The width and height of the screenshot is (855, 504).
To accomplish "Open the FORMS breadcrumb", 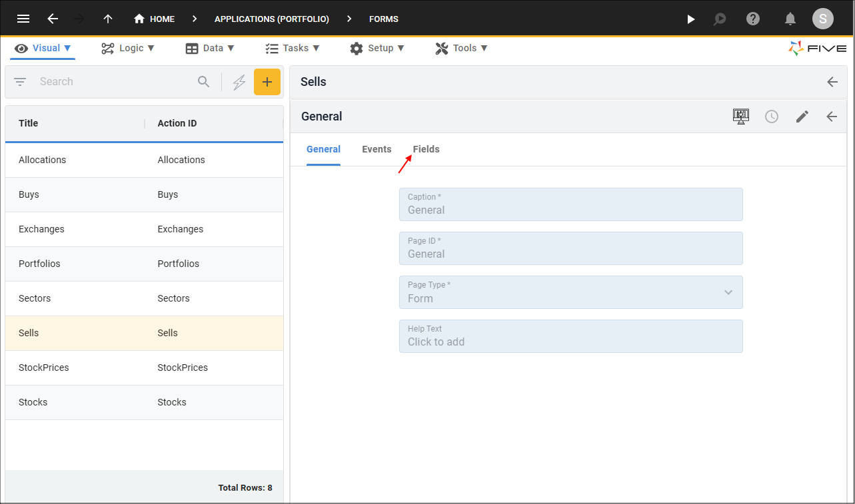I will (x=384, y=19).
